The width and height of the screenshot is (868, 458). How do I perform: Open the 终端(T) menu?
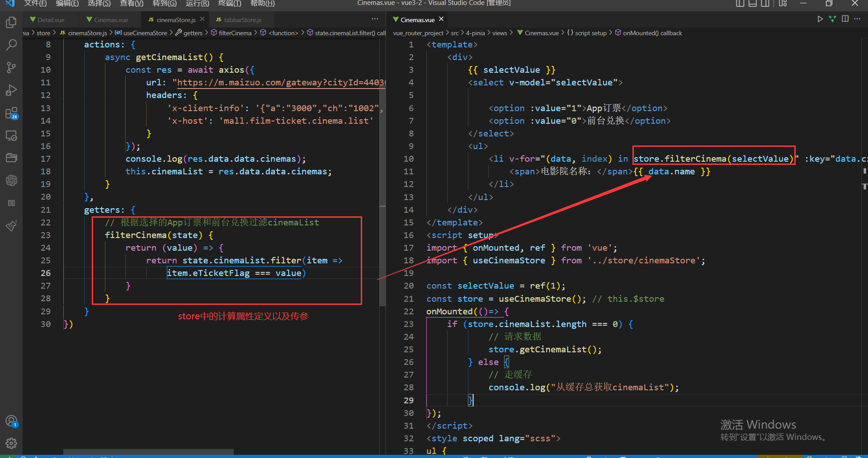pyautogui.click(x=230, y=3)
